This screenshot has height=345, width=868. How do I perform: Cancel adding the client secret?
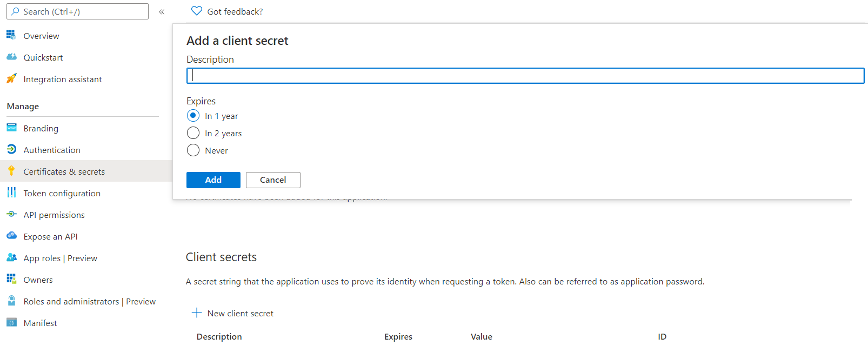coord(273,180)
